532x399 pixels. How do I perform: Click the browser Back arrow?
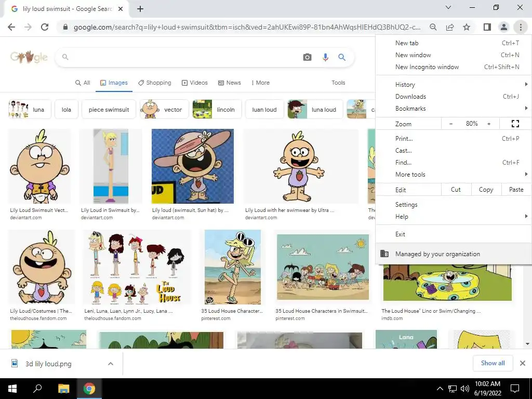tap(11, 27)
